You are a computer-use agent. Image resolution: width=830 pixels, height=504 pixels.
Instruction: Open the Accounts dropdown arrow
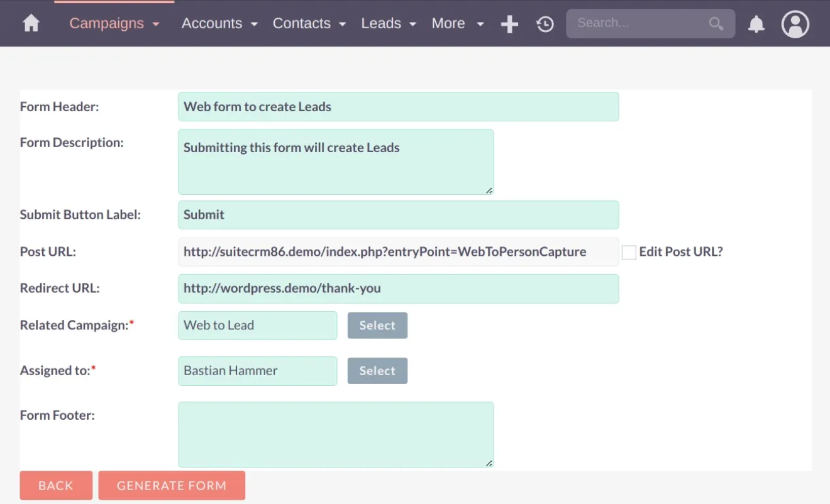click(254, 23)
